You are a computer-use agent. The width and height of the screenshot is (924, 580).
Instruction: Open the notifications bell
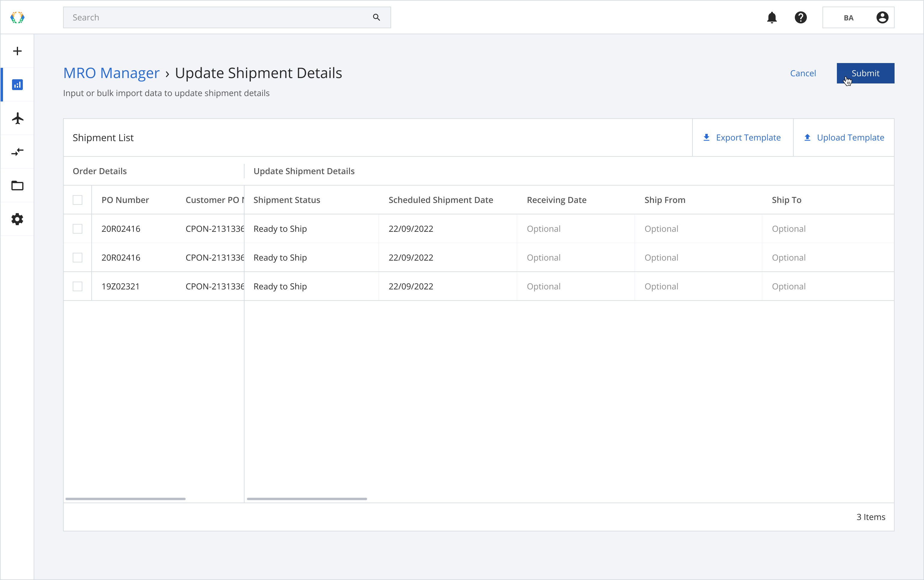pos(772,17)
